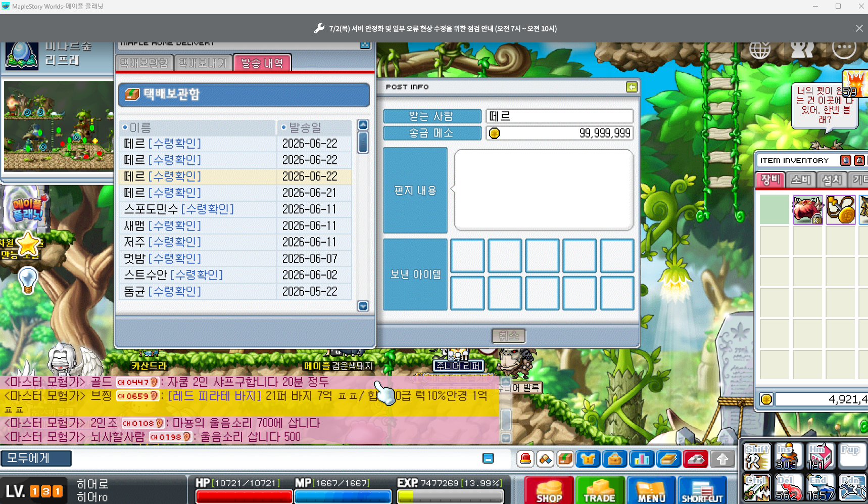
Task: Collapse the Post Info panel with the arrow button
Action: pyautogui.click(x=632, y=87)
